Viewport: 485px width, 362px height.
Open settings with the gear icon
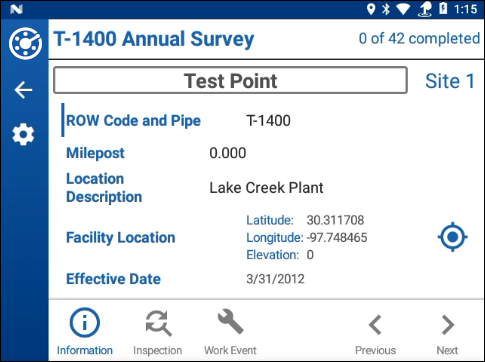pyautogui.click(x=23, y=134)
